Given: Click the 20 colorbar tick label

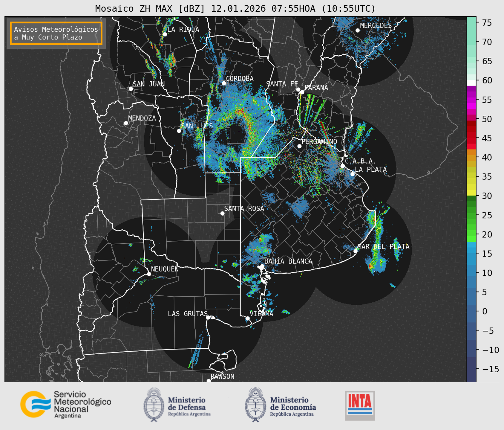Looking at the screenshot, I should tap(487, 234).
